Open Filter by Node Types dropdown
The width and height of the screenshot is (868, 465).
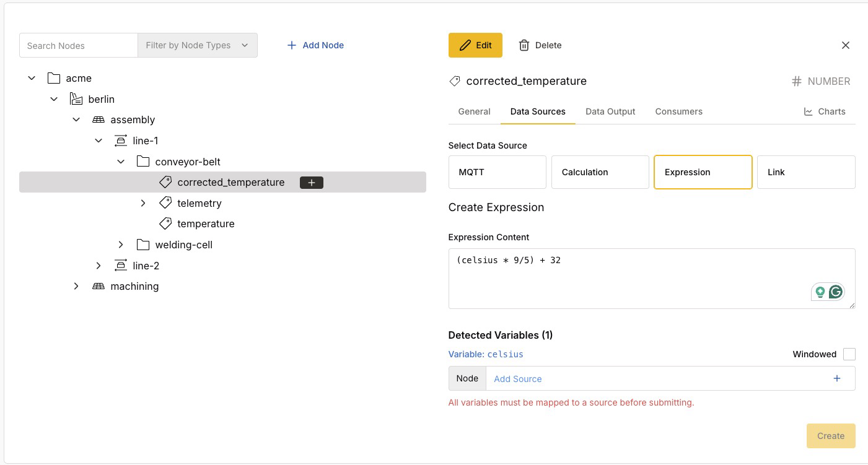point(197,45)
